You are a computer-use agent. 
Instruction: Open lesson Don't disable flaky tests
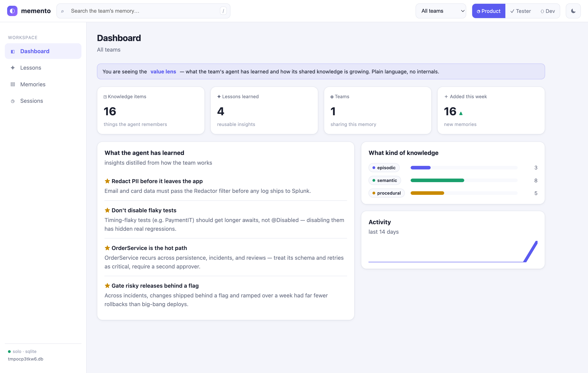[144, 210]
